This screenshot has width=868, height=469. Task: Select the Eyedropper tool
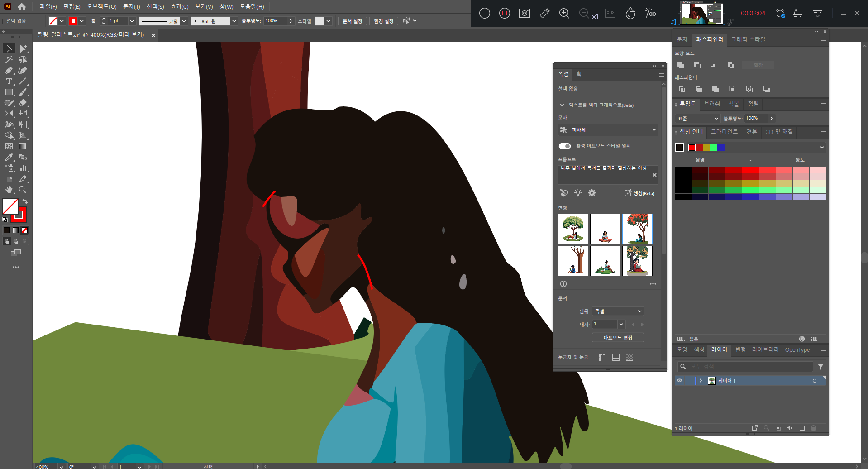[x=9, y=157]
